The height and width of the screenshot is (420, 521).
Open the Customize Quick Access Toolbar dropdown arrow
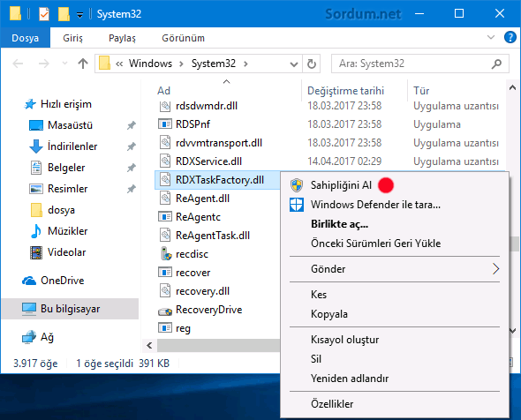tap(79, 15)
